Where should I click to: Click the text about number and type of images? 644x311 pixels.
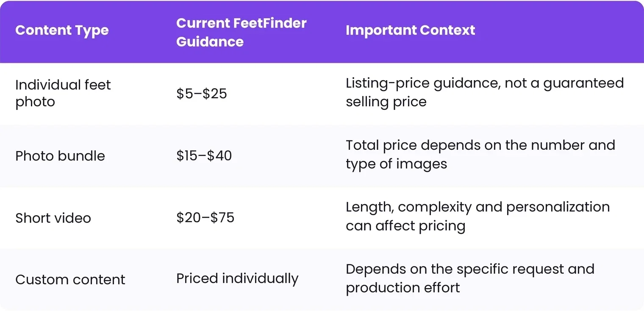pos(480,154)
